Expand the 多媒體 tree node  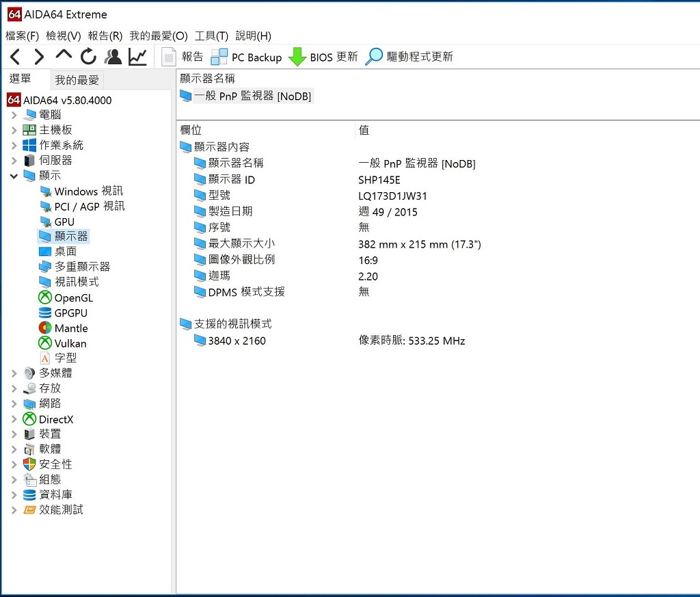tap(14, 373)
